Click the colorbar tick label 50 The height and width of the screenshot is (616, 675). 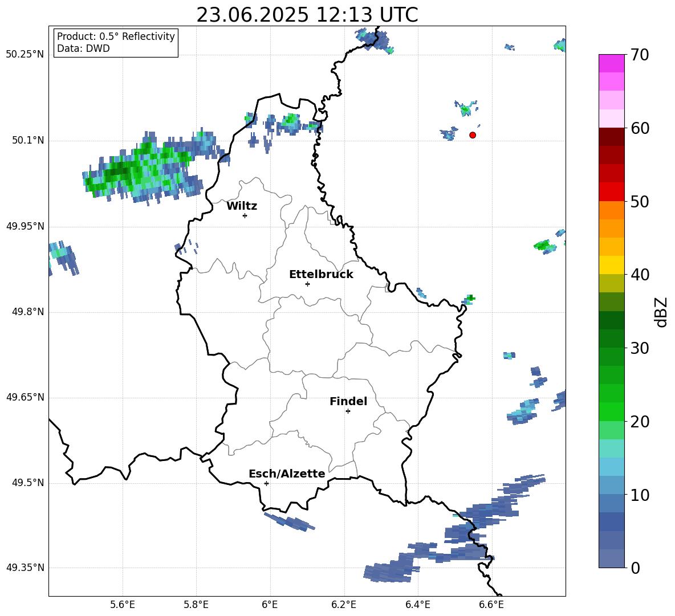[x=640, y=202]
